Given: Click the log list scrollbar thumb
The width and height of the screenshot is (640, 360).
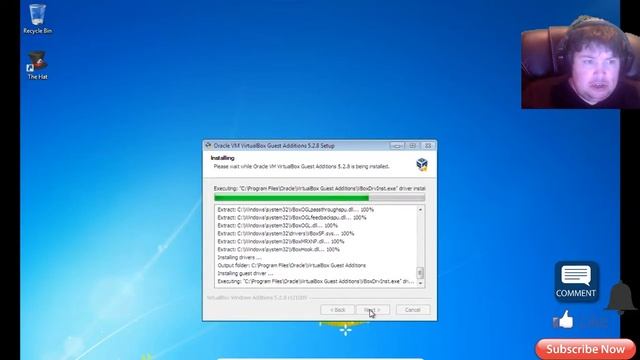Looking at the screenshot, I should pos(420,273).
